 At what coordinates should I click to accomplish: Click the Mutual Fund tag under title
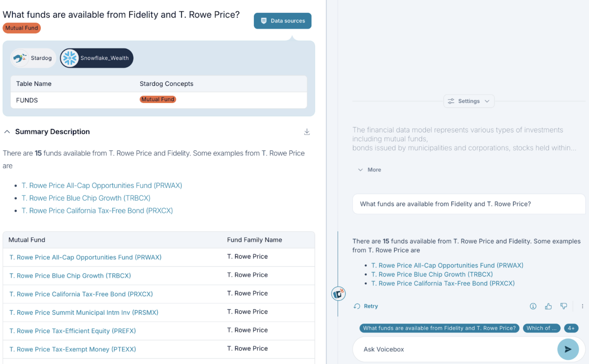[22, 28]
